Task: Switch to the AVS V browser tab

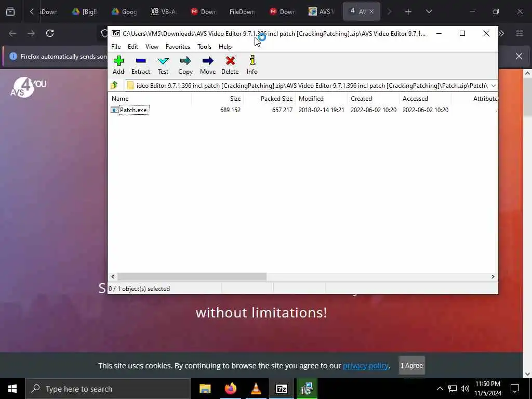Action: tap(322, 12)
